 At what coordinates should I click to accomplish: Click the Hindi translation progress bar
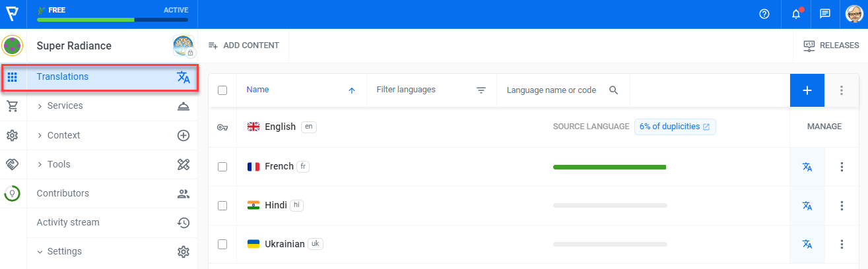pos(610,206)
